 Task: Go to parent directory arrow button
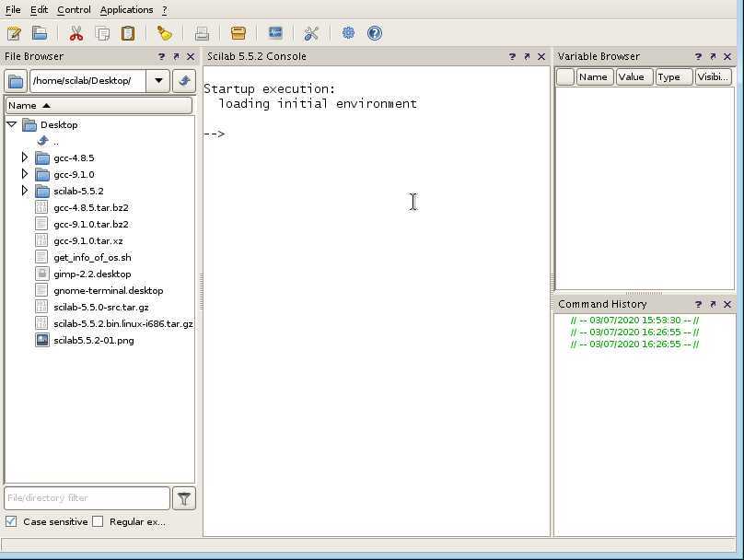184,81
